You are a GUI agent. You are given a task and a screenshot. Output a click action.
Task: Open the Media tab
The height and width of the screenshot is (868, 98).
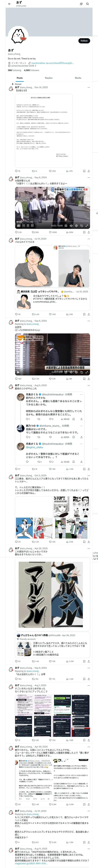78,78
